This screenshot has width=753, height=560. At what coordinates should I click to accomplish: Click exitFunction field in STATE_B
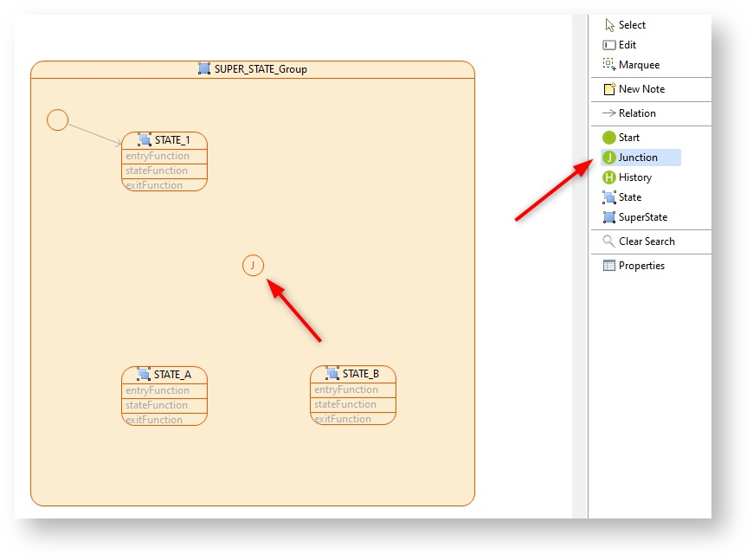coord(343,419)
